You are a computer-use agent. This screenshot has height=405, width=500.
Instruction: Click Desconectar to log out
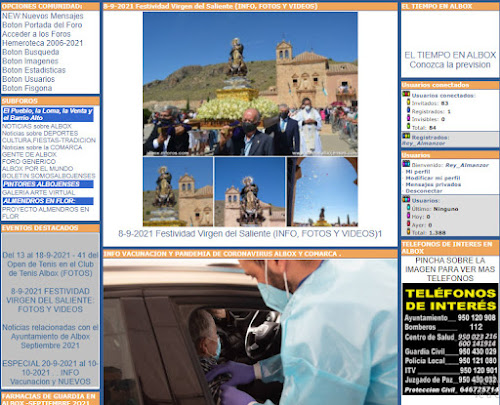pos(424,191)
